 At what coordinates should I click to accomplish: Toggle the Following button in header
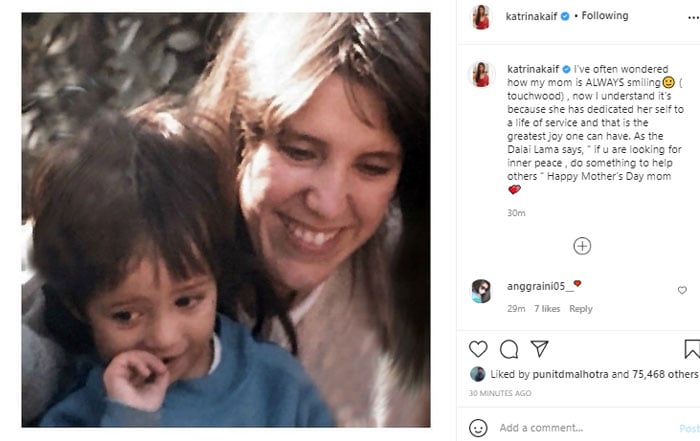[x=605, y=16]
